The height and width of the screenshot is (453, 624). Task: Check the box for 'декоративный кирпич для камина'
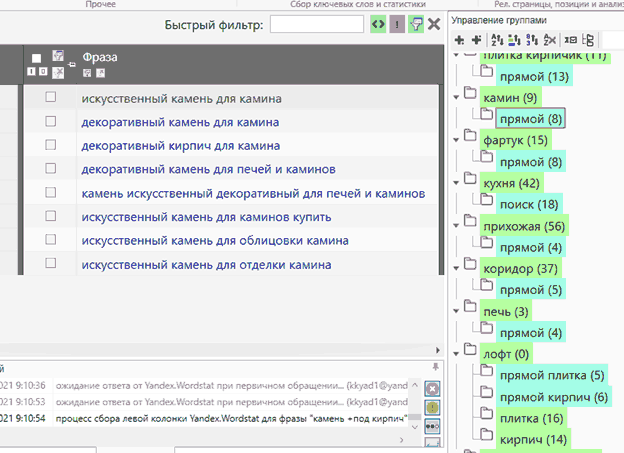[51, 144]
